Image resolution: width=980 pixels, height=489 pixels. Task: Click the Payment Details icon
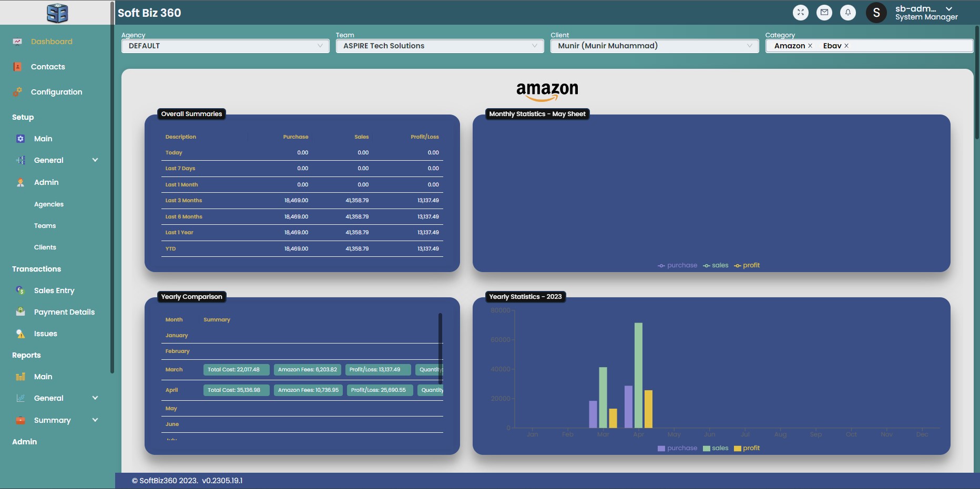click(x=21, y=312)
